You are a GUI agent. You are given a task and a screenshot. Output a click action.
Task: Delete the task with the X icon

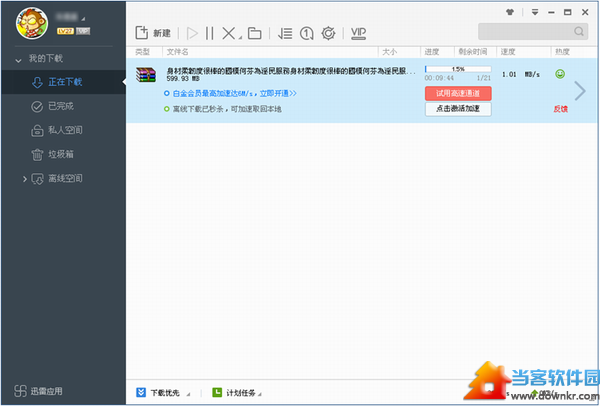point(229,33)
